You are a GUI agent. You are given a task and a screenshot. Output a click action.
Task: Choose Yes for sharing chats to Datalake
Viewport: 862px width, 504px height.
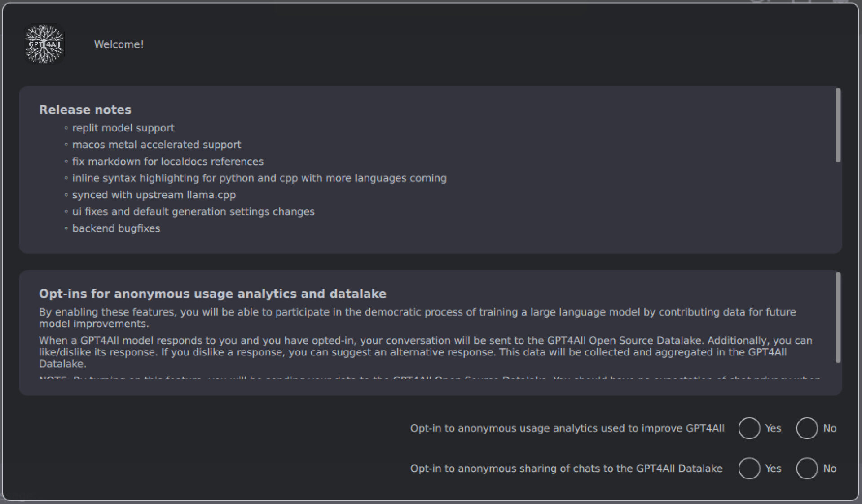[749, 469]
